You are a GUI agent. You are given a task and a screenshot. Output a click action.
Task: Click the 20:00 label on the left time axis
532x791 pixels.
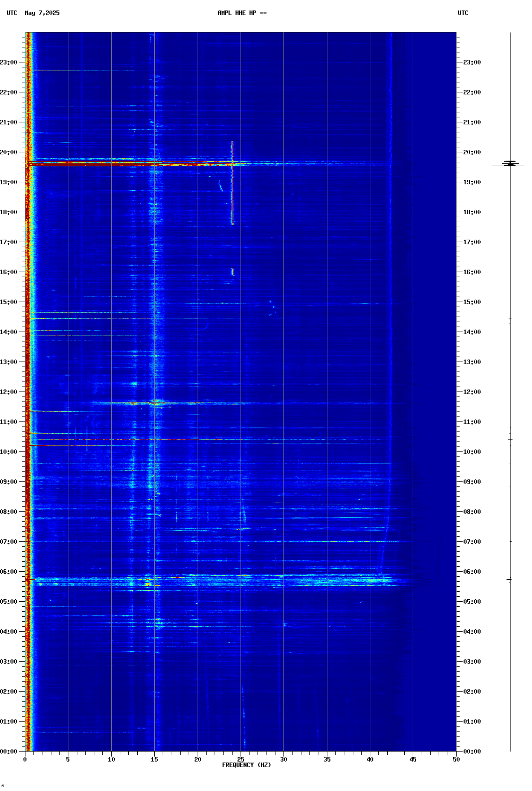point(8,152)
